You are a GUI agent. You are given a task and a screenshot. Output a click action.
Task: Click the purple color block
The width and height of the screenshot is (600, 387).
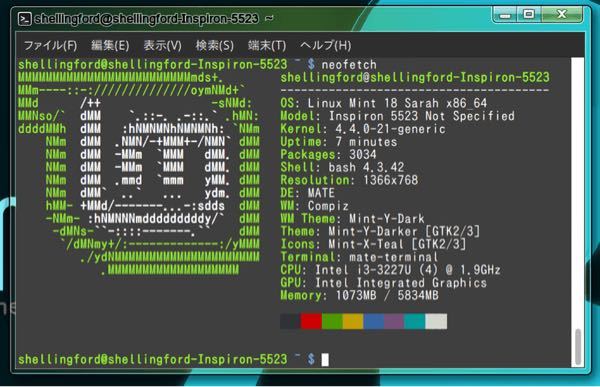pyautogui.click(x=395, y=321)
